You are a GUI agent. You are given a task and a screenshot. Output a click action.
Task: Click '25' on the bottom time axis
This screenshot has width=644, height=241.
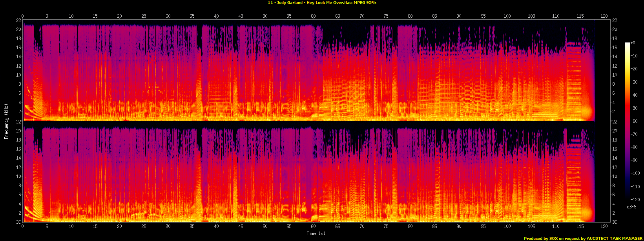(144, 226)
